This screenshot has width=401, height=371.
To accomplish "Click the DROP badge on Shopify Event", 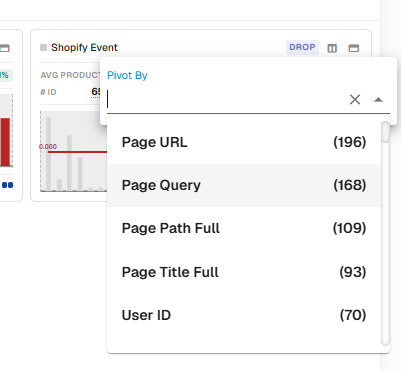I will pyautogui.click(x=302, y=47).
